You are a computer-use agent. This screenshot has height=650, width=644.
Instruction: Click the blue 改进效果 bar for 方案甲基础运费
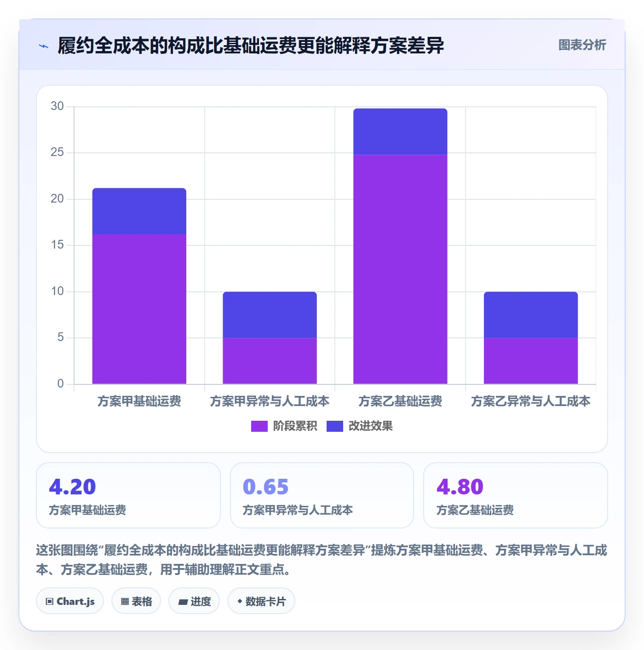[x=139, y=211]
